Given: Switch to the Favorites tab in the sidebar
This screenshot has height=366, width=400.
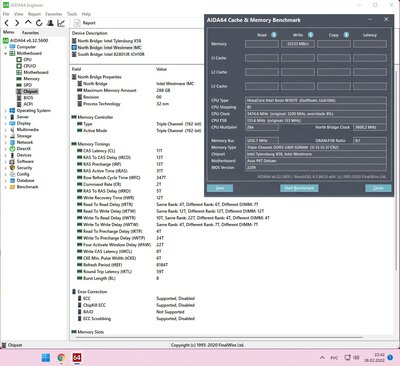Looking at the screenshot, I should (x=30, y=33).
